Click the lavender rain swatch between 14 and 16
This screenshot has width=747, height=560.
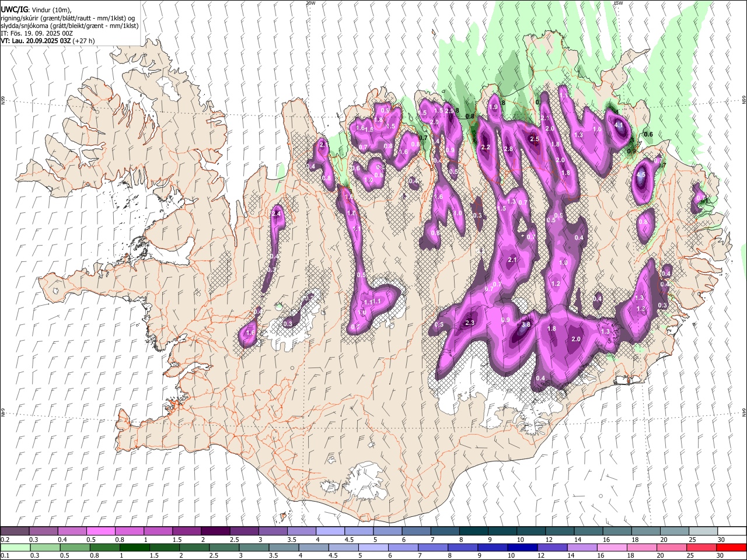(x=582, y=548)
